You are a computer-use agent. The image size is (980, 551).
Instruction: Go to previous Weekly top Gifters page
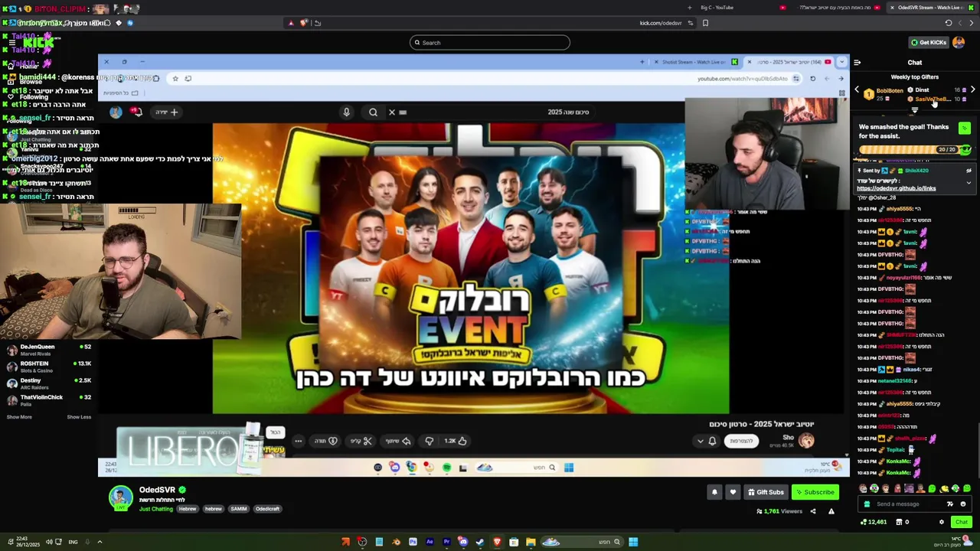coord(857,90)
